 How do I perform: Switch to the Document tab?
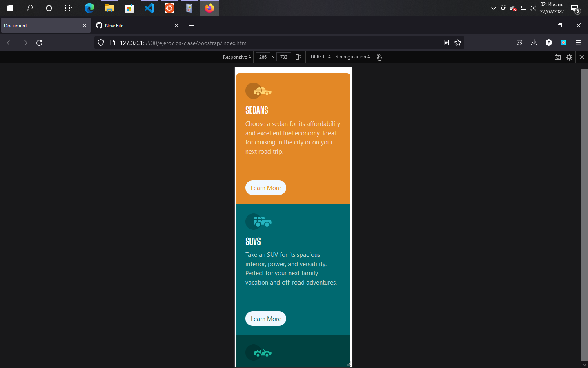pos(41,25)
